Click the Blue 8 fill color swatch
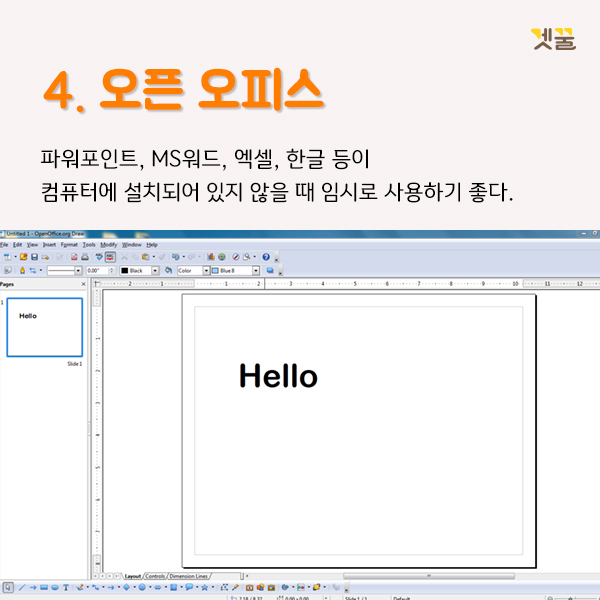This screenshot has width=600, height=600. tap(215, 271)
